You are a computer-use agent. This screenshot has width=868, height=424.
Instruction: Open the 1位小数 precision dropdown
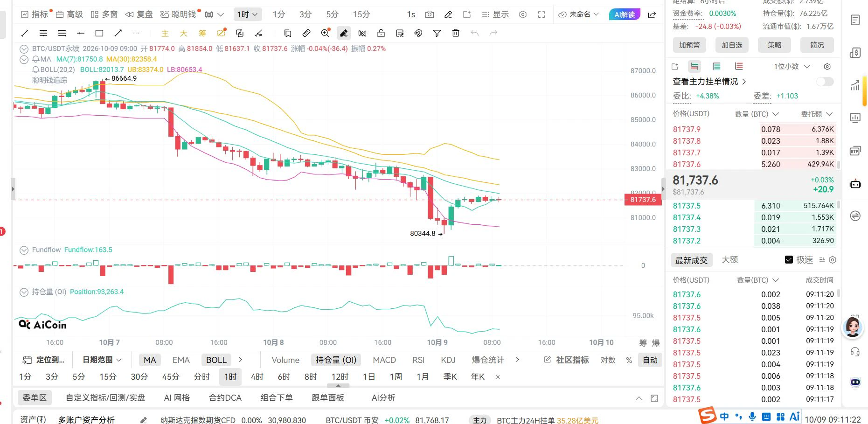point(792,66)
